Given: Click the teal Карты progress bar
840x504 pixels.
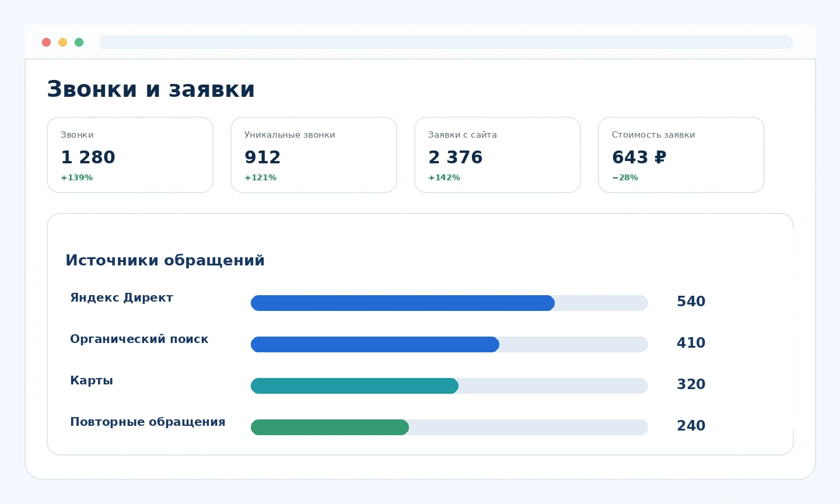Looking at the screenshot, I should [x=449, y=386].
